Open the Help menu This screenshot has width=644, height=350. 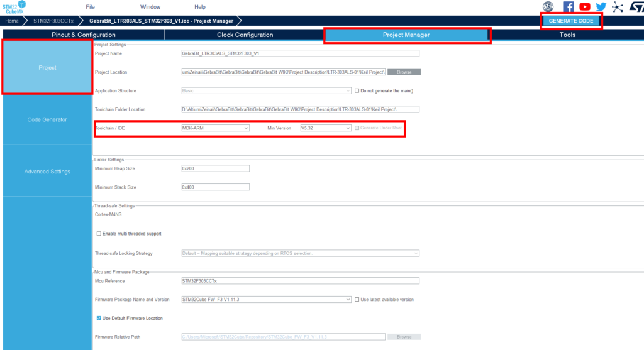[200, 7]
